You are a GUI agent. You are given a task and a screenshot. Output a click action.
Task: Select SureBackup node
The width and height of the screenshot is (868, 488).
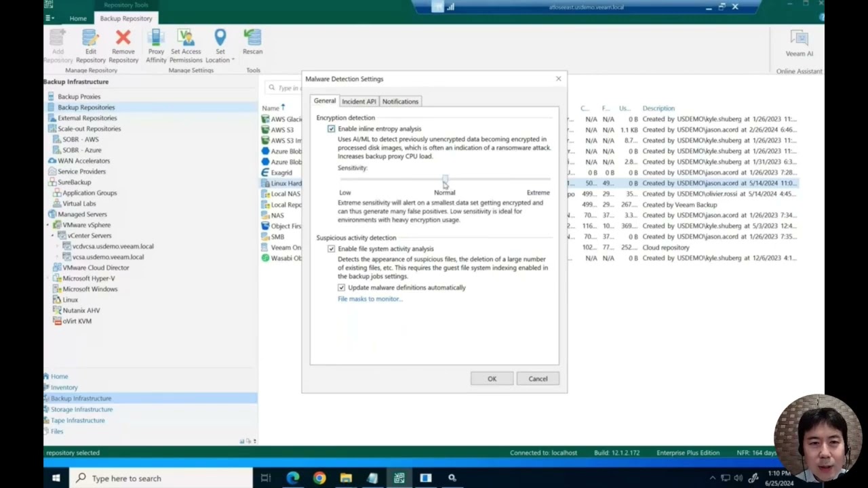pyautogui.click(x=74, y=182)
